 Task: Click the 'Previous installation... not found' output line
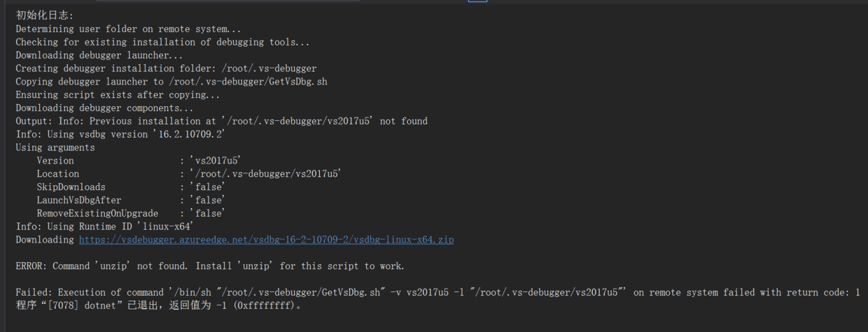[x=221, y=121]
